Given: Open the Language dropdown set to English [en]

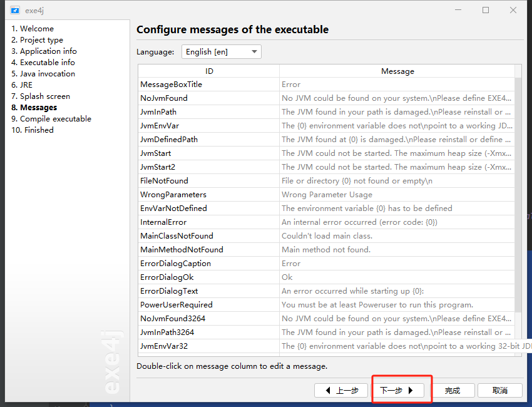Looking at the screenshot, I should pos(221,51).
